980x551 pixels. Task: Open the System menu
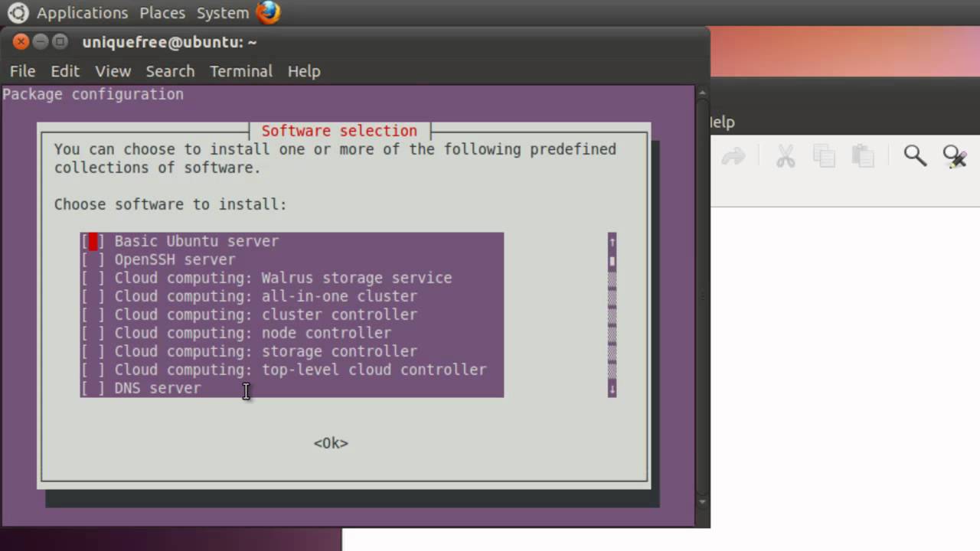tap(223, 13)
